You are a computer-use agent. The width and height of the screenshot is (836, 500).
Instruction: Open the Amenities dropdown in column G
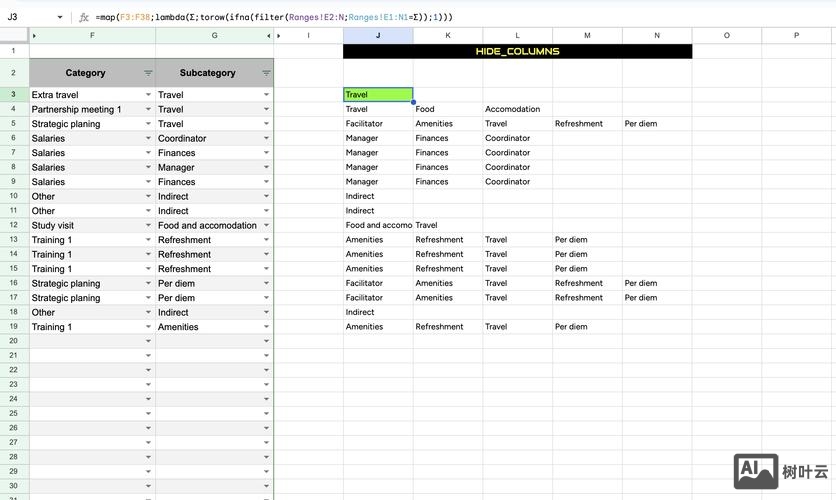click(266, 327)
